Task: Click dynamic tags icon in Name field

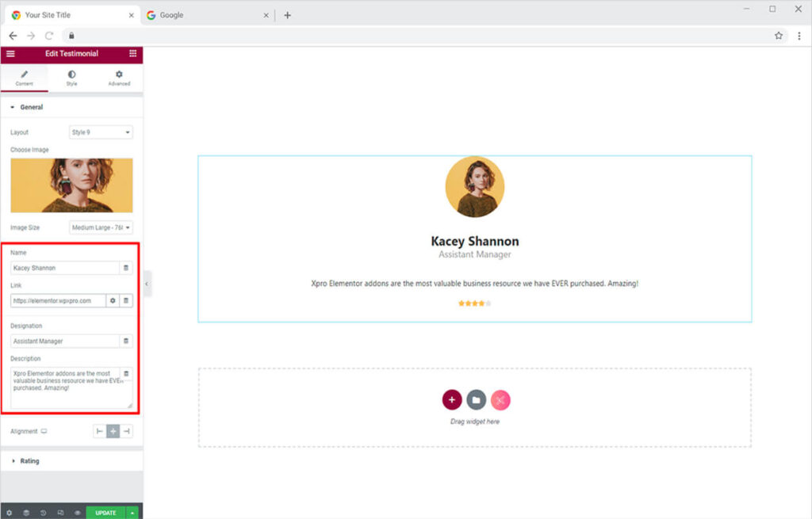Action: [125, 268]
